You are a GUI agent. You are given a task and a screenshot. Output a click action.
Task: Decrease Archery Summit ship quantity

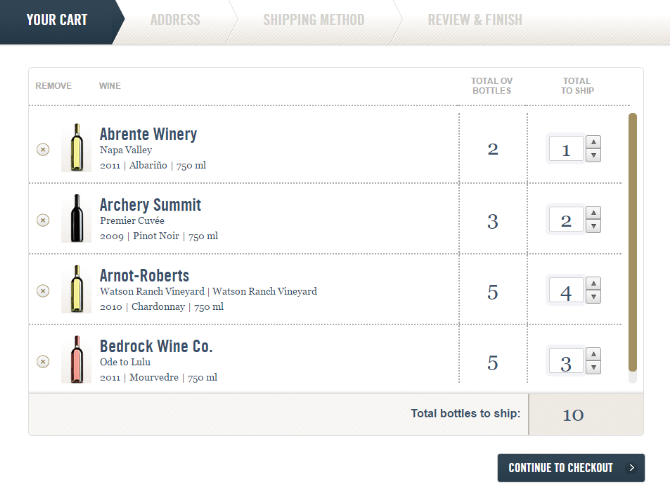pyautogui.click(x=593, y=227)
